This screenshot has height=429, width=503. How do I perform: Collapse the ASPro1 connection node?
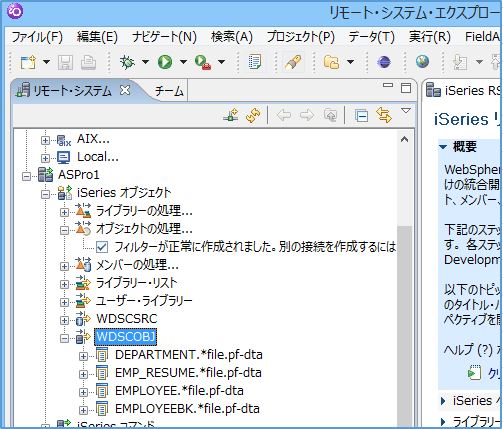pyautogui.click(x=26, y=176)
